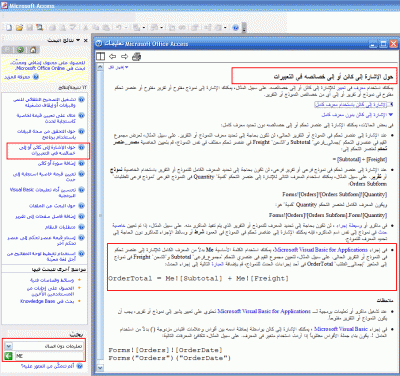400x376 pixels.
Task: Open result تعيين قيمة خاصية استجابة إلى حدث
Action: point(45,177)
